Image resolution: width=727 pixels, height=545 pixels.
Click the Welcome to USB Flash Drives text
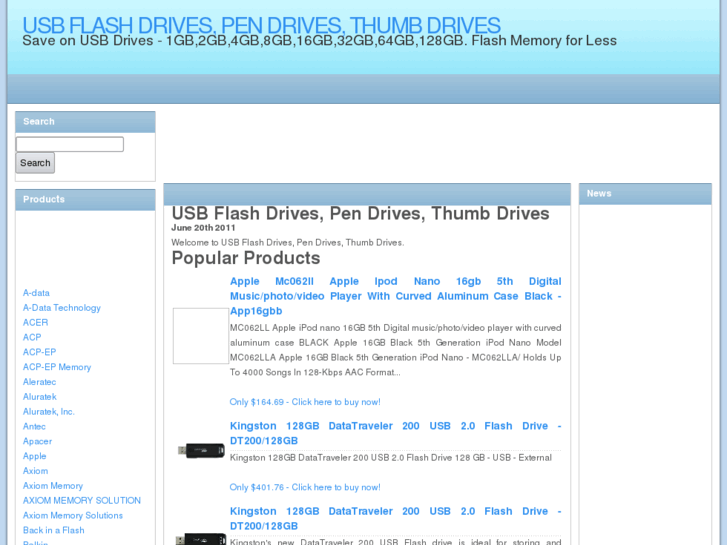pyautogui.click(x=287, y=243)
